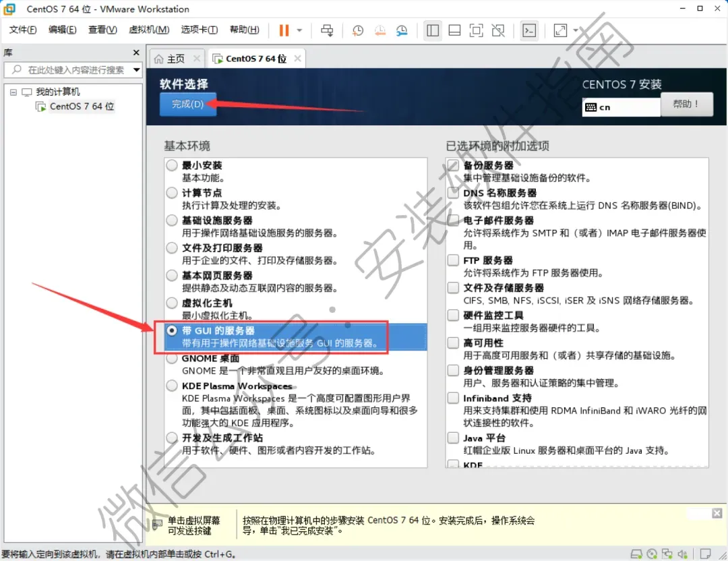Open the stretch display dropdown arrow
Viewport: 728px width, 561px height.
576,30
